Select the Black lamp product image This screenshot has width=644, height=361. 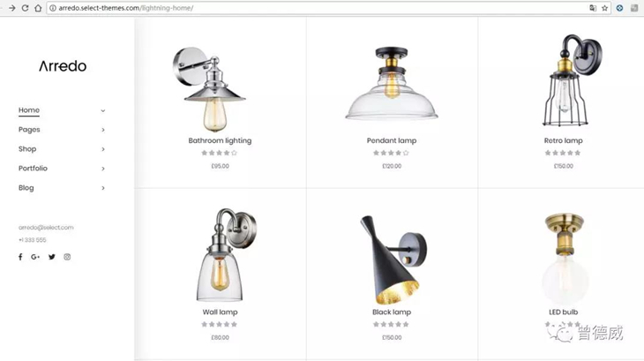393,259
